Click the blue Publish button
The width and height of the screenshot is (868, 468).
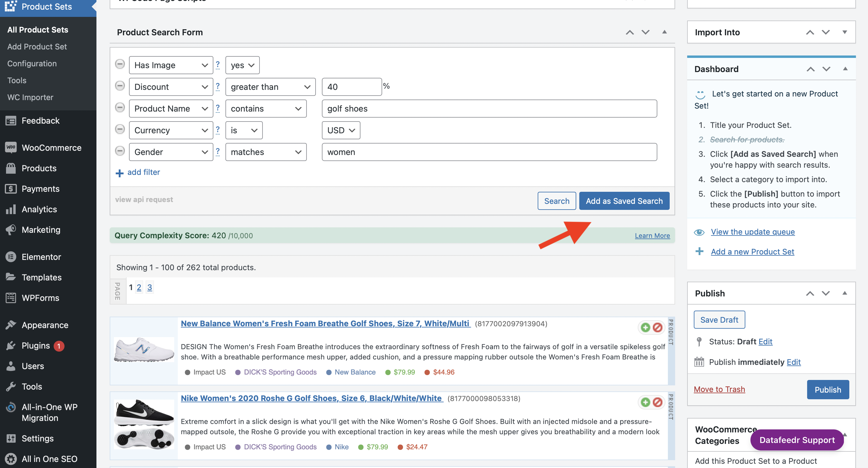[x=828, y=390]
